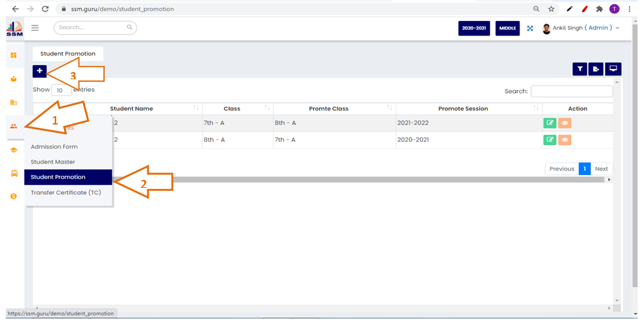This screenshot has width=644, height=320.
Task: Open Transfer Certificate (TC) menu item
Action: 62,192
